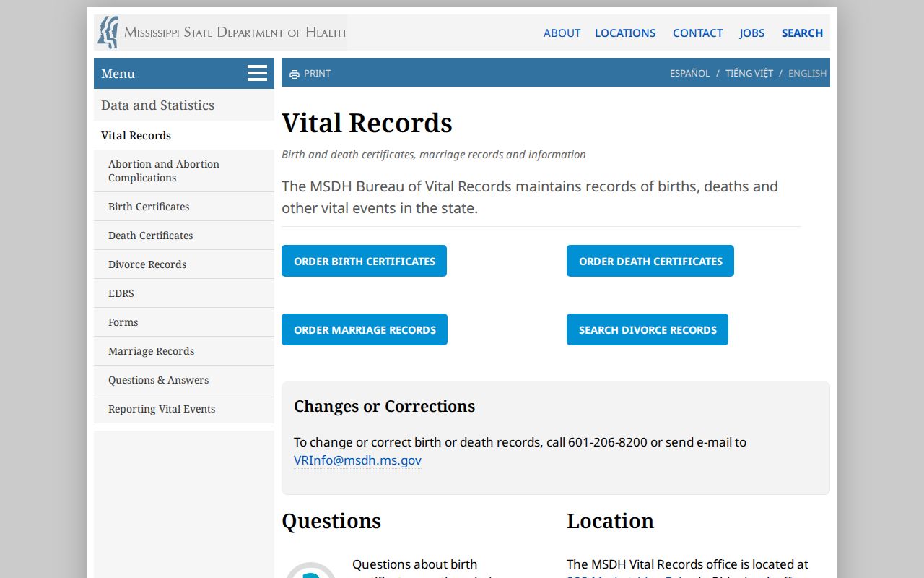Open Reporting Vital Events sidebar link
The width and height of the screenshot is (924, 578).
point(184,409)
